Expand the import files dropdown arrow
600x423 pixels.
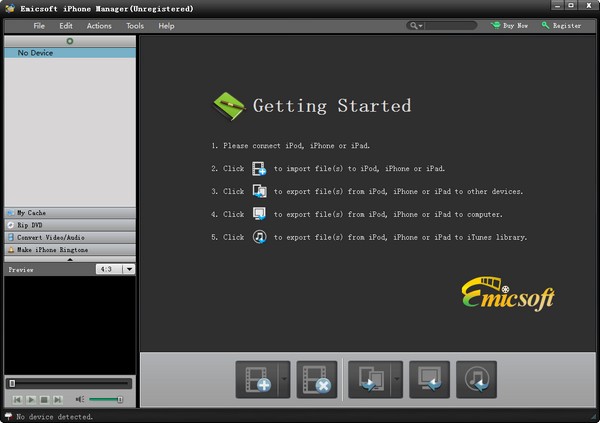(284, 380)
